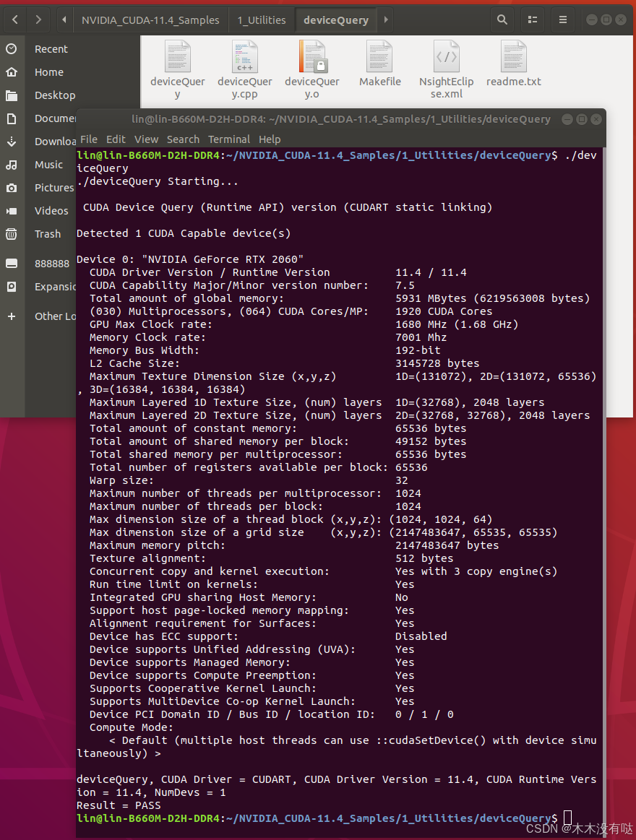Open 888888 drive in sidebar
Viewport: 636px width, 840px height.
click(x=51, y=264)
